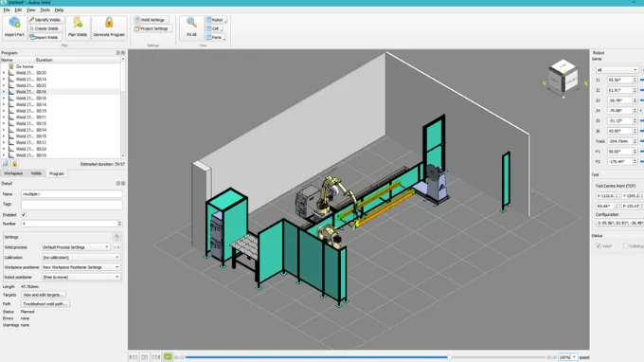Click the green play simulation button
This screenshot has height=362, width=644.
click(x=168, y=357)
